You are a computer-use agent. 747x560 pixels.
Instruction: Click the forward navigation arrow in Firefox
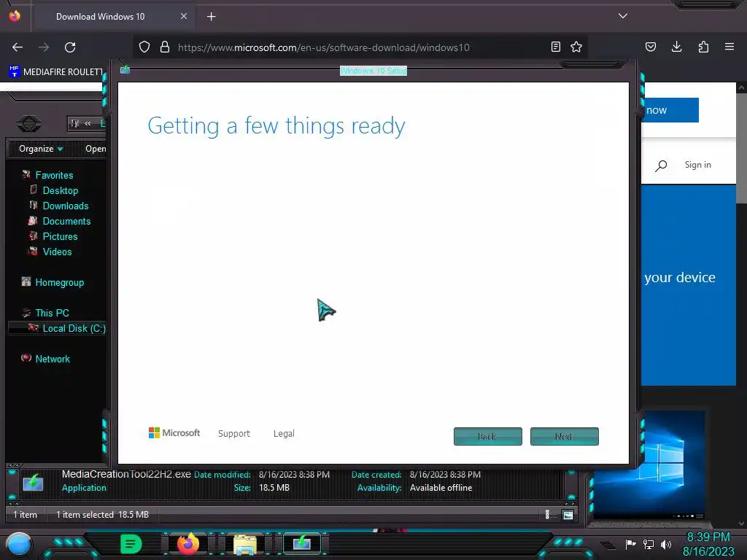pyautogui.click(x=44, y=47)
